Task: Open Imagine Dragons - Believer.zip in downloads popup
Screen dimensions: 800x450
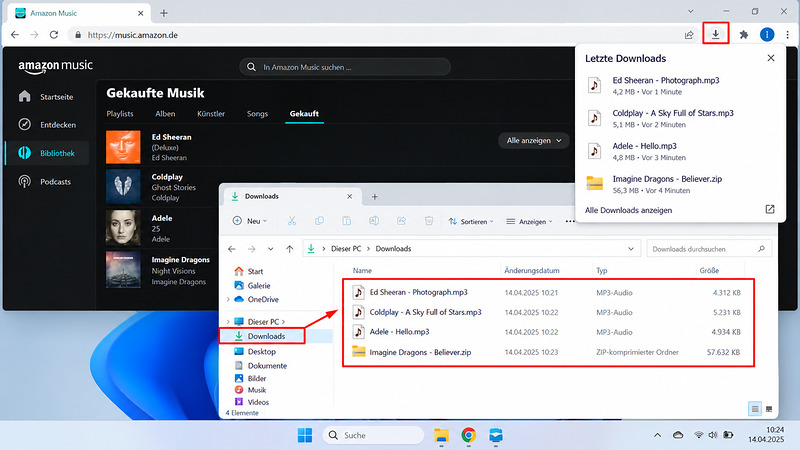Action: click(x=667, y=179)
